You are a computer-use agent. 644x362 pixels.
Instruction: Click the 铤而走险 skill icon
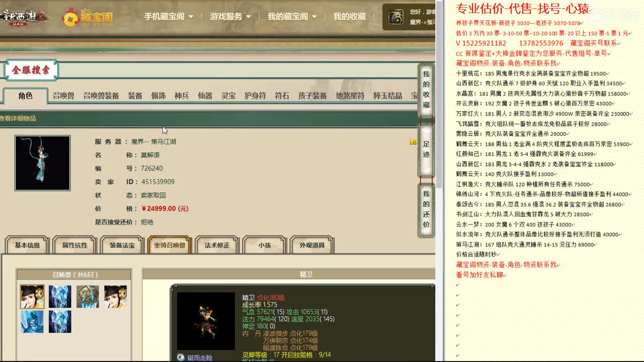point(181,357)
